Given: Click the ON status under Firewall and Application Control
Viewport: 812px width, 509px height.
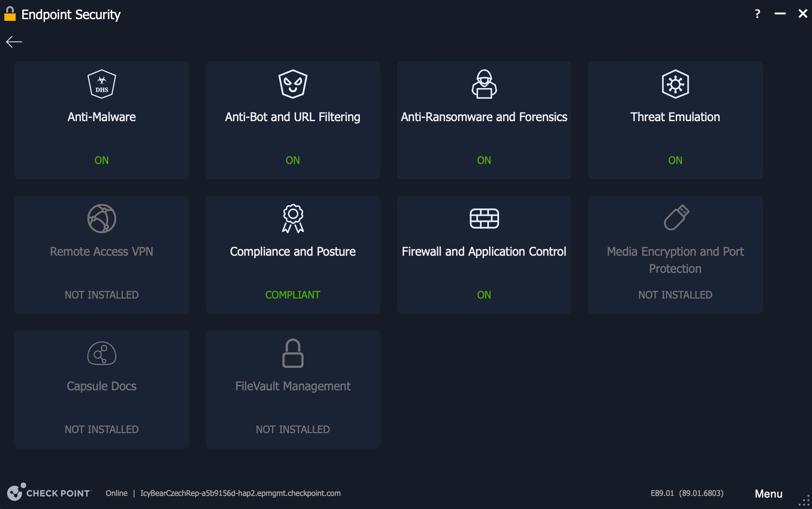Looking at the screenshot, I should coord(484,295).
